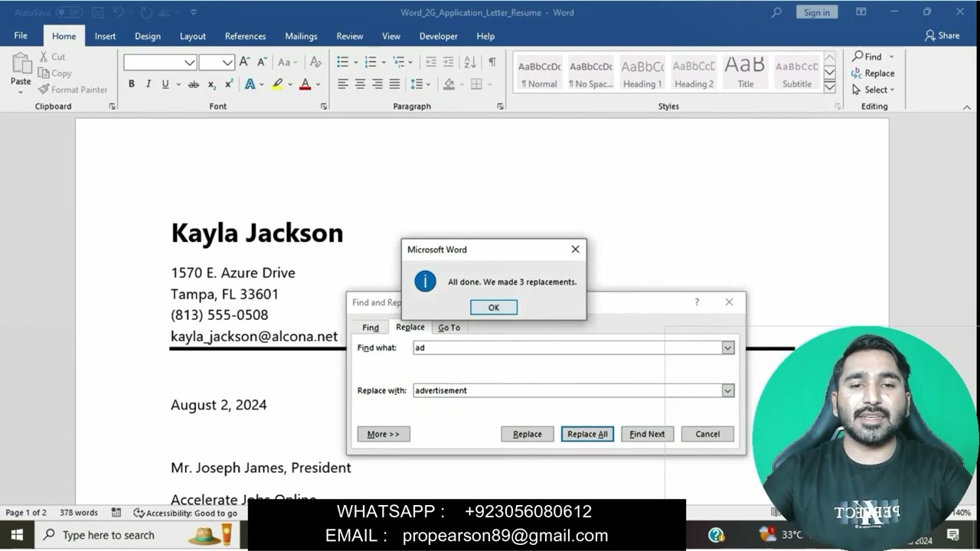This screenshot has height=551, width=980.
Task: Click the Find Next button
Action: coord(647,434)
